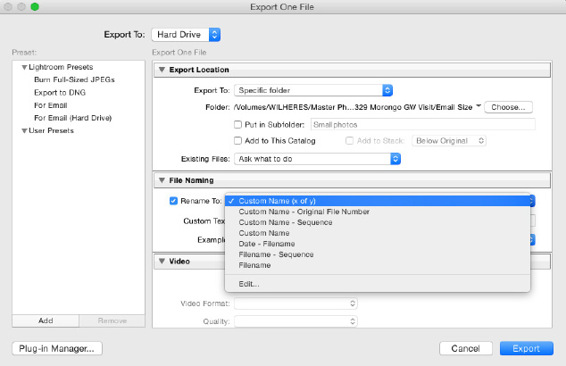The image size is (566, 366).
Task: Uncheck the Rename To checkbox
Action: tap(174, 201)
